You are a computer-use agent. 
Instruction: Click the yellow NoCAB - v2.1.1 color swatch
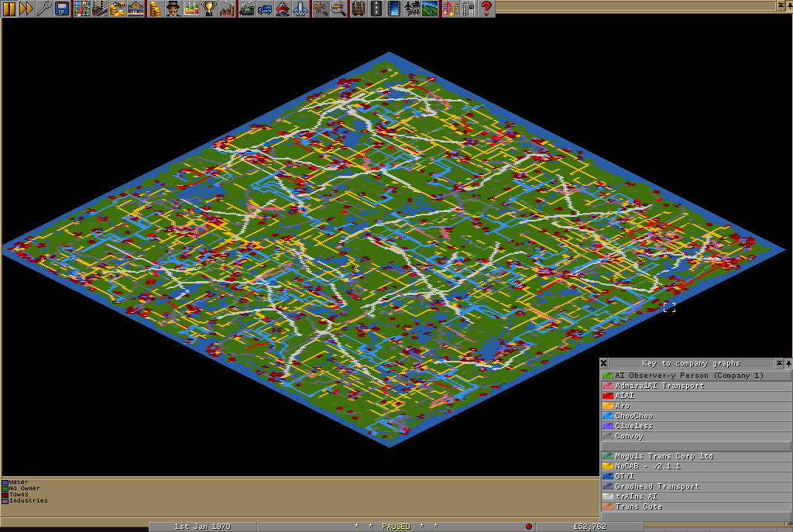pyautogui.click(x=607, y=466)
